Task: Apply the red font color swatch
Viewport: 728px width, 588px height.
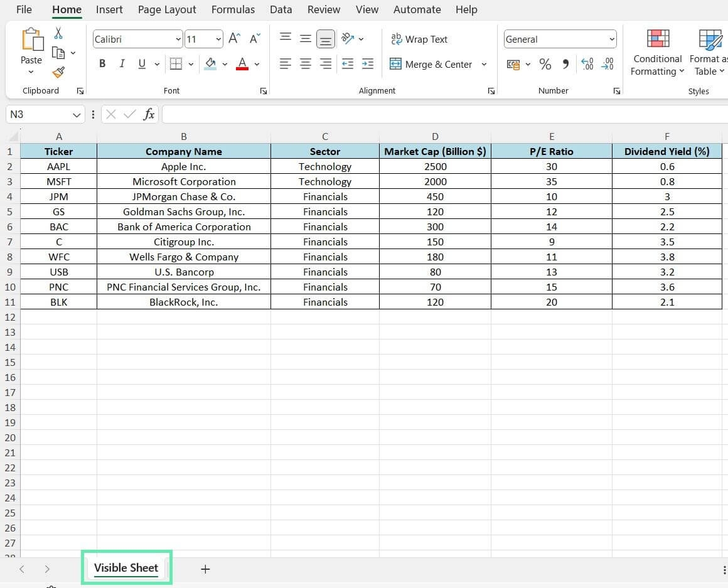Action: pyautogui.click(x=242, y=64)
